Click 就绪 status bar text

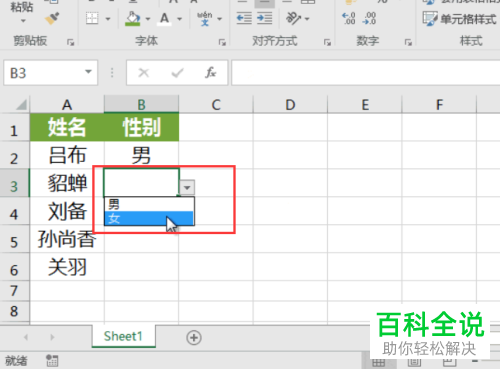pyautogui.click(x=16, y=360)
